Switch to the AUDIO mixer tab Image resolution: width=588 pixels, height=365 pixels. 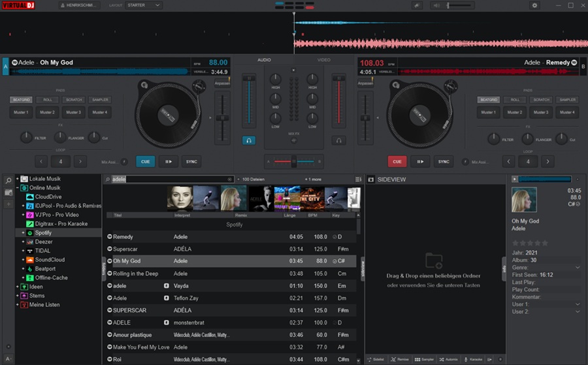point(264,60)
